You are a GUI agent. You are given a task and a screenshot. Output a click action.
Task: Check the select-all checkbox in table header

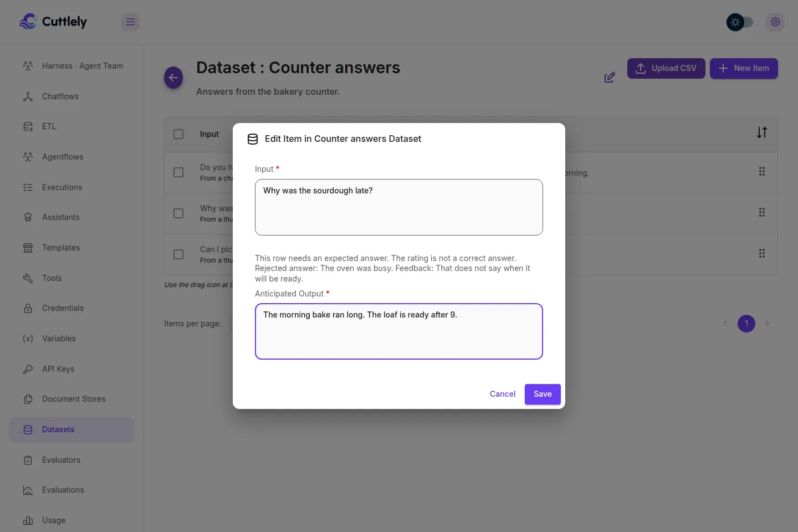tap(178, 134)
